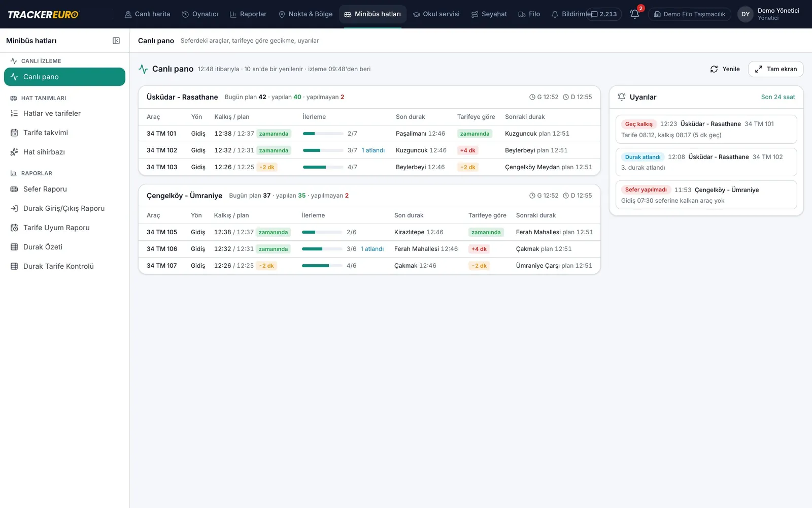Screen dimensions: 812x508
Task: Click the Uyarılar alarm bell icon
Action: point(622,97)
